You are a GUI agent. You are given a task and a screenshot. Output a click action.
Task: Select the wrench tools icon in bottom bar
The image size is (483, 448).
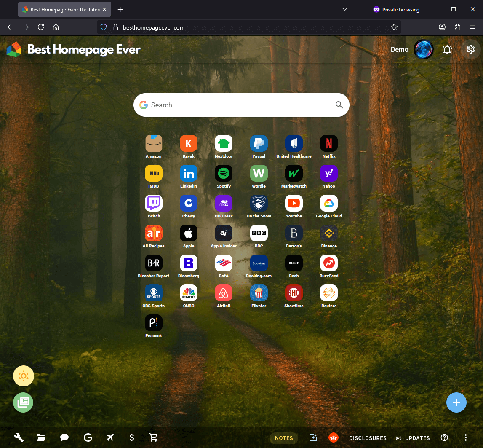(19, 437)
